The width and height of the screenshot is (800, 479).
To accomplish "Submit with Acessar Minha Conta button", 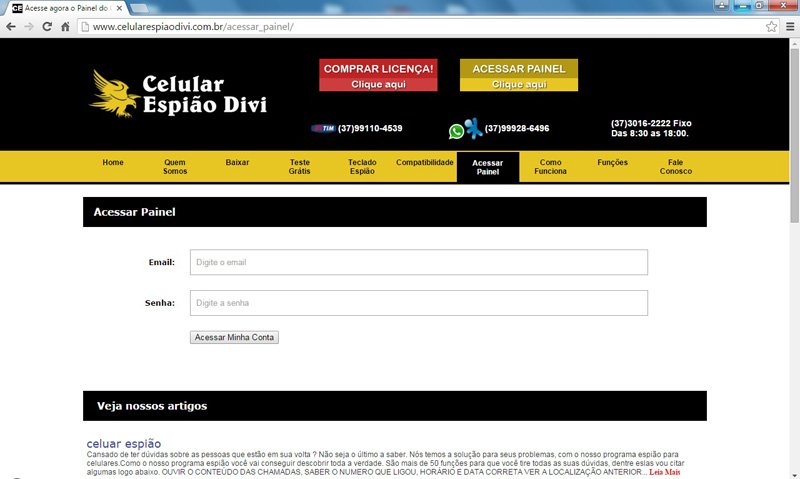I will click(234, 338).
